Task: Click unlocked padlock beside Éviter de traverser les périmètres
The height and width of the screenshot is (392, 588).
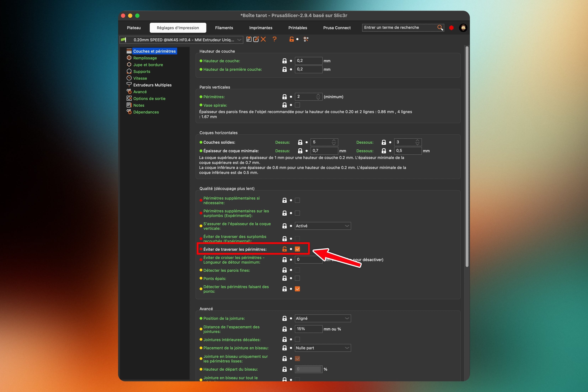Action: 285,249
